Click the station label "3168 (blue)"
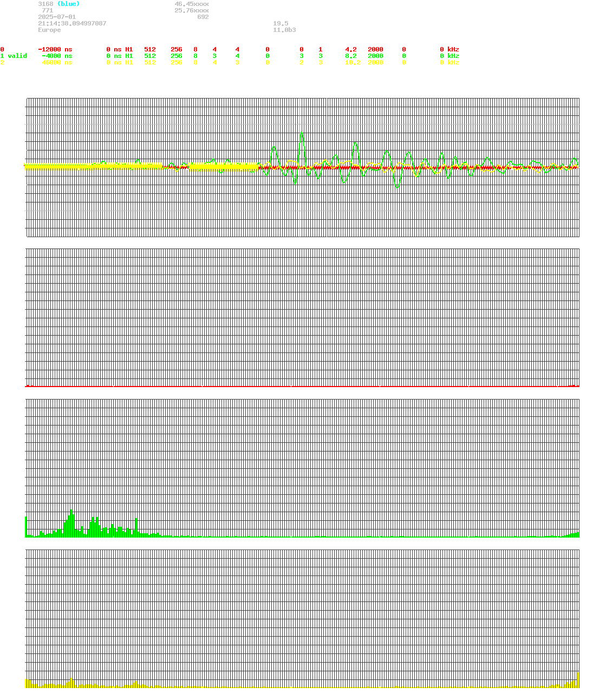Screen dimensions: 593x700 point(59,4)
